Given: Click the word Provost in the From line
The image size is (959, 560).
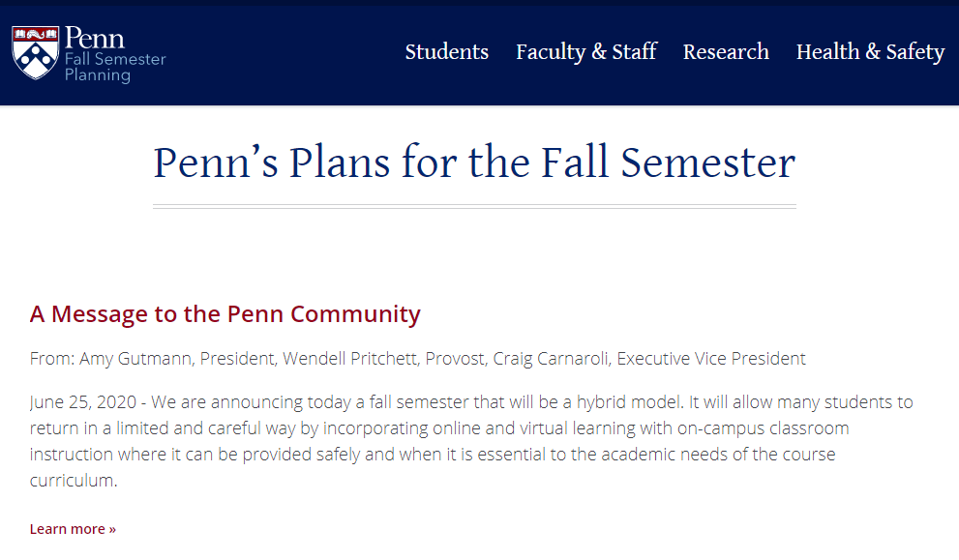Looking at the screenshot, I should [x=456, y=359].
